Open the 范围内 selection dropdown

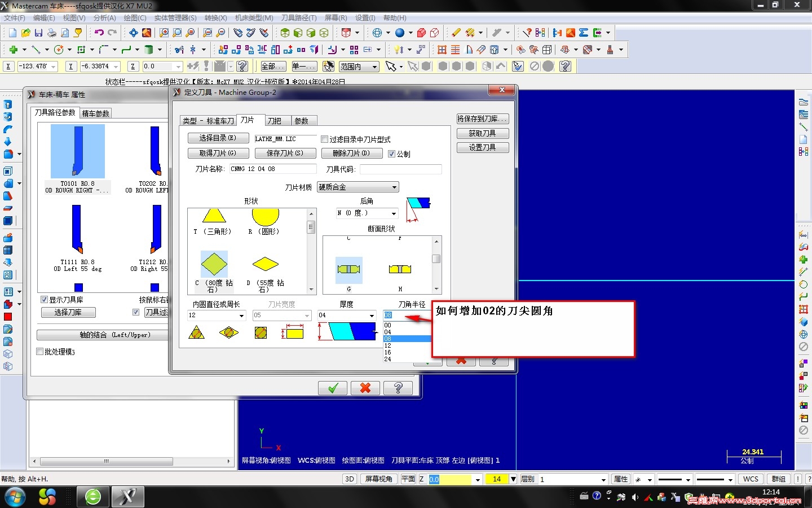click(359, 67)
